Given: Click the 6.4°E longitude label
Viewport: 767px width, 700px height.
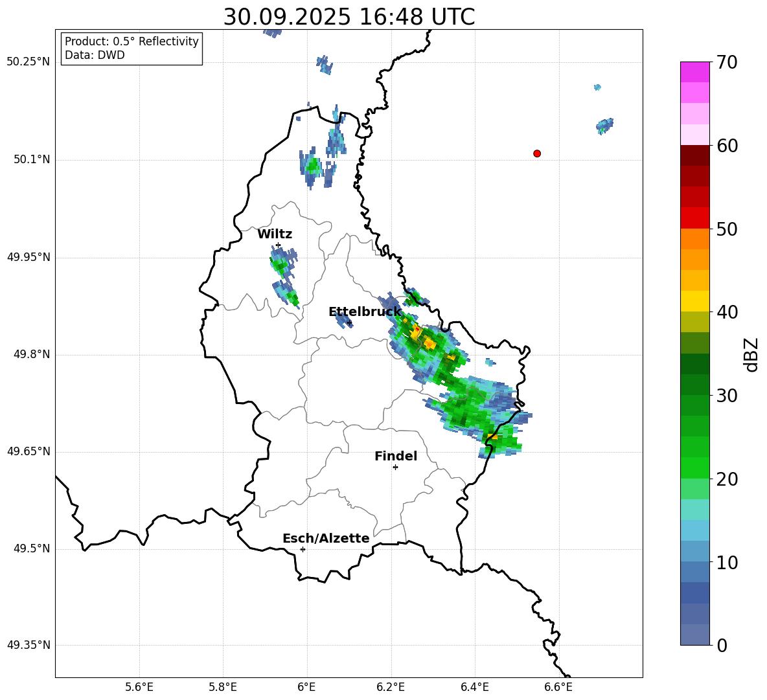Looking at the screenshot, I should pos(475,687).
